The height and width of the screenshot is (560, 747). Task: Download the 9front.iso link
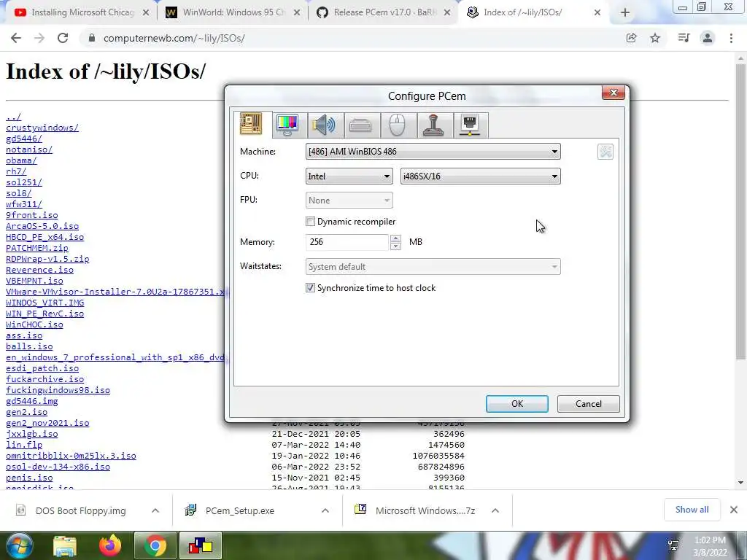point(32,215)
